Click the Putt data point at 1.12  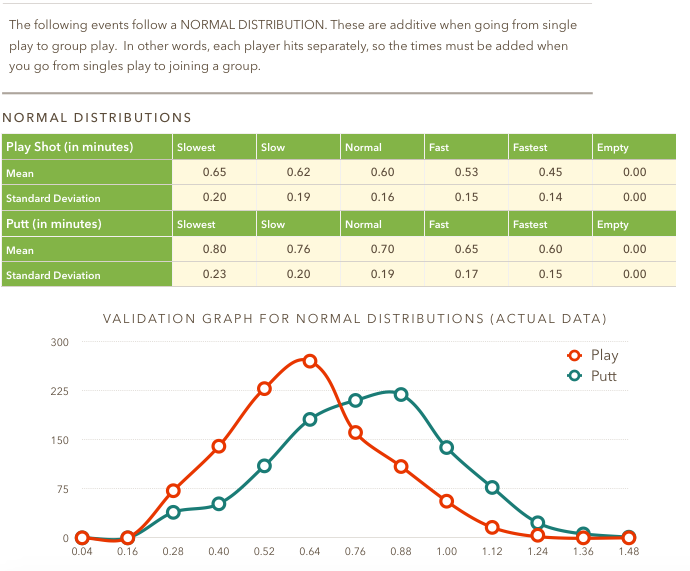pos(492,487)
